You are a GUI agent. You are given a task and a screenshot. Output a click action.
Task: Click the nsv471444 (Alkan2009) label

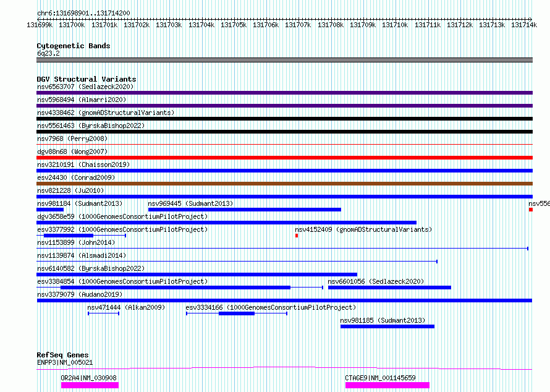coord(126,307)
